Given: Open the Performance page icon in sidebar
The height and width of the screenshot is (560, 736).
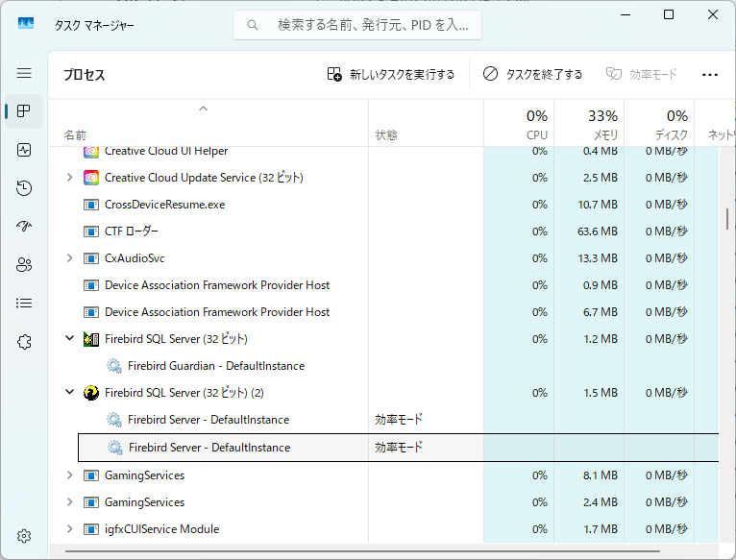Looking at the screenshot, I should click(24, 150).
